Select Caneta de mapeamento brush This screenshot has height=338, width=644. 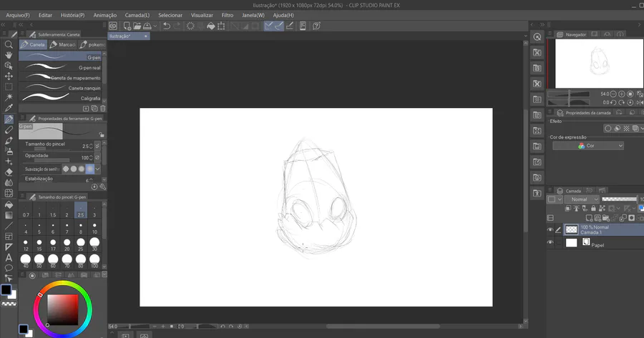(x=60, y=77)
